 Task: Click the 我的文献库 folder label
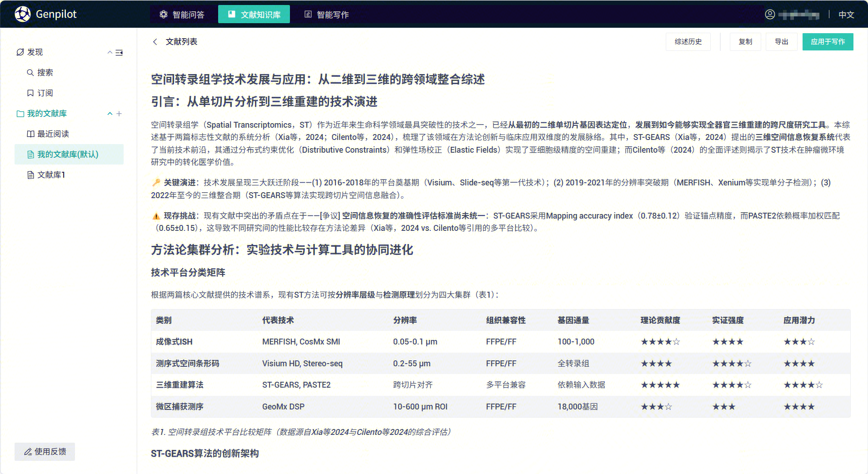[47, 114]
